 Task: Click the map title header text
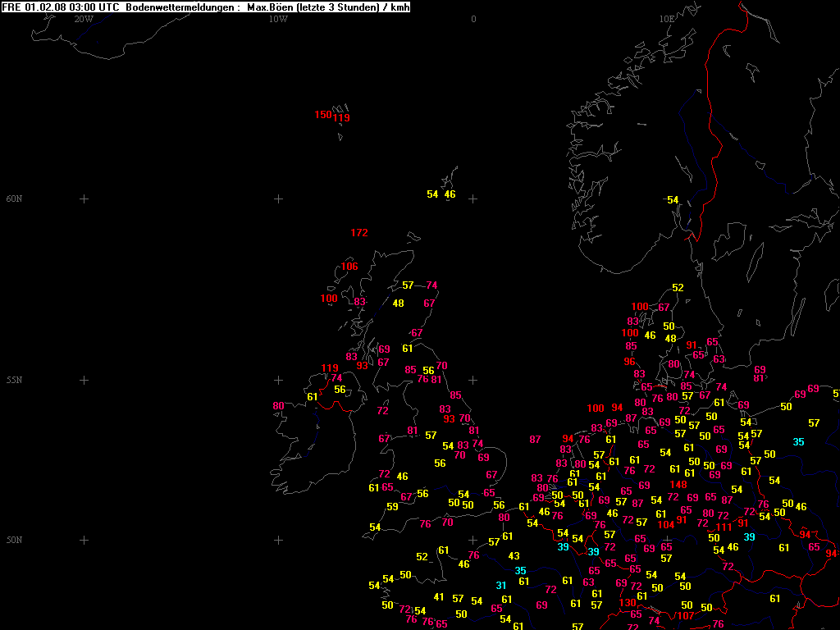[x=206, y=7]
